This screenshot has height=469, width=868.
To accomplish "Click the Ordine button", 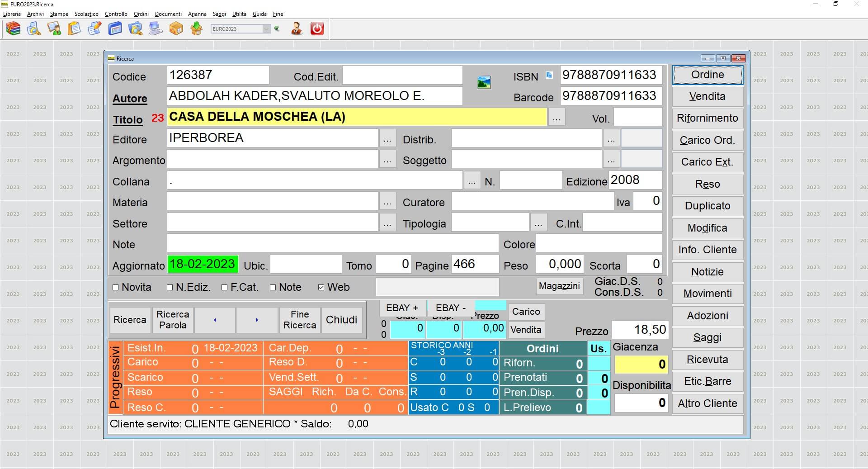I will tap(708, 75).
